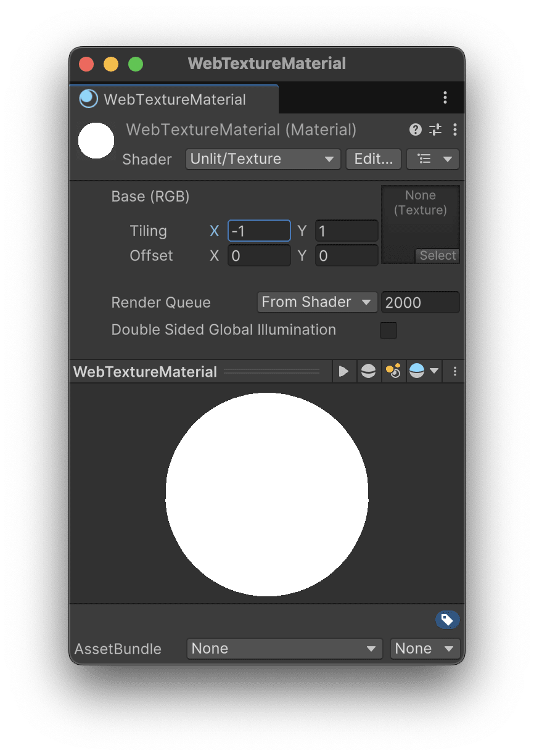
Task: Switch preview mesh shape icon
Action: click(368, 371)
